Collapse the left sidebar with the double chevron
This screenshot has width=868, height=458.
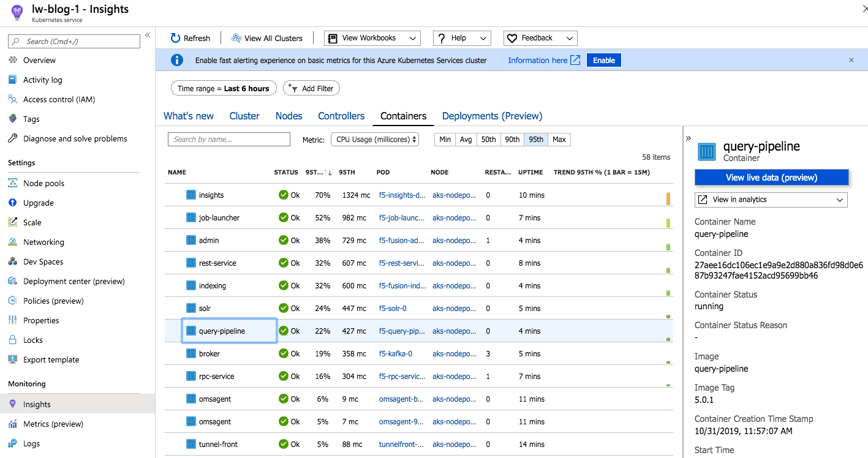click(x=148, y=36)
